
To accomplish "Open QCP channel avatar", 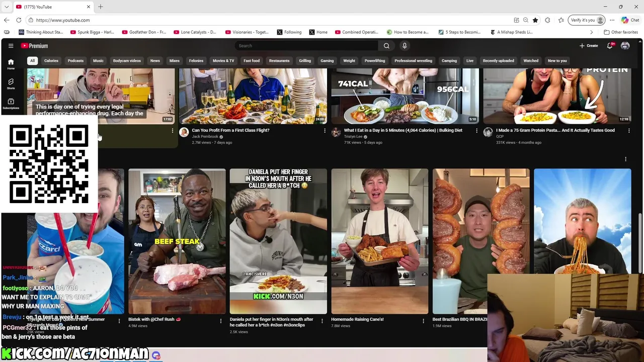I will coord(488,132).
